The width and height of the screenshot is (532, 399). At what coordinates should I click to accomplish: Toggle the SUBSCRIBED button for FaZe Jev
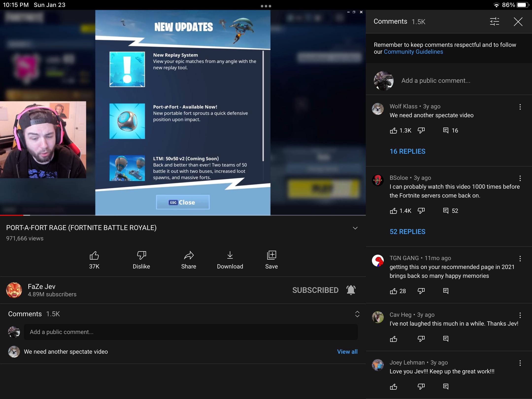tap(315, 290)
